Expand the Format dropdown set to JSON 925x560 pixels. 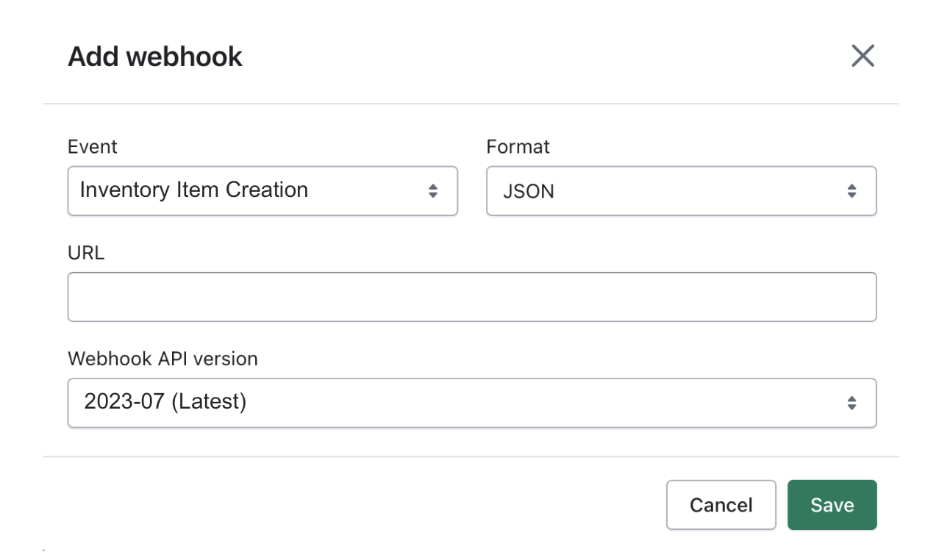[681, 191]
